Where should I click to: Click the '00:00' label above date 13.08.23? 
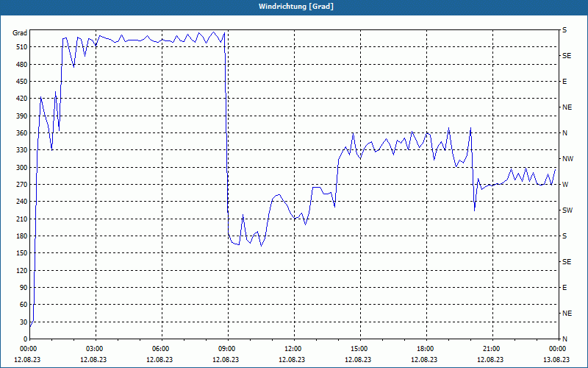(x=559, y=349)
